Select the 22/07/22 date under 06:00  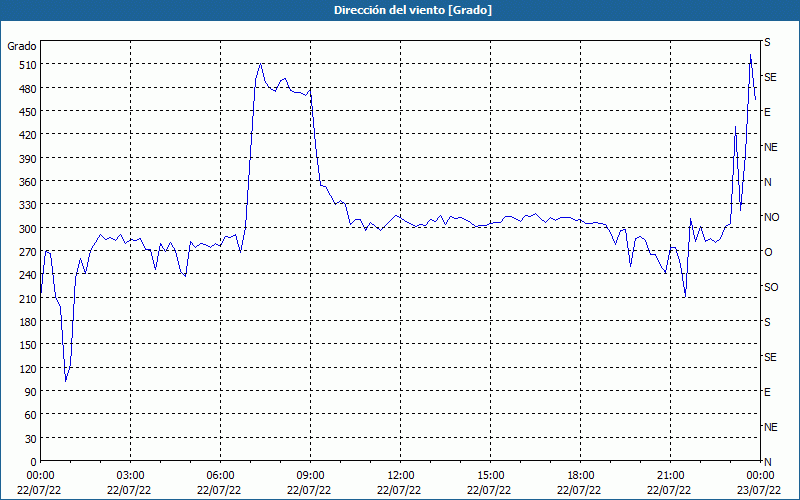click(220, 490)
